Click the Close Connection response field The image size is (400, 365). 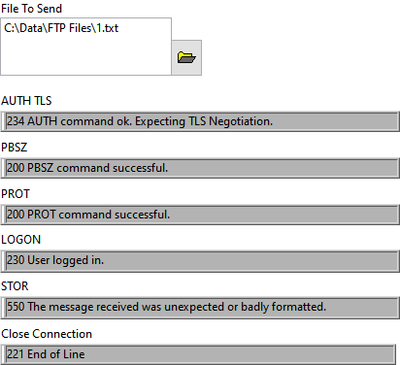pos(200,354)
